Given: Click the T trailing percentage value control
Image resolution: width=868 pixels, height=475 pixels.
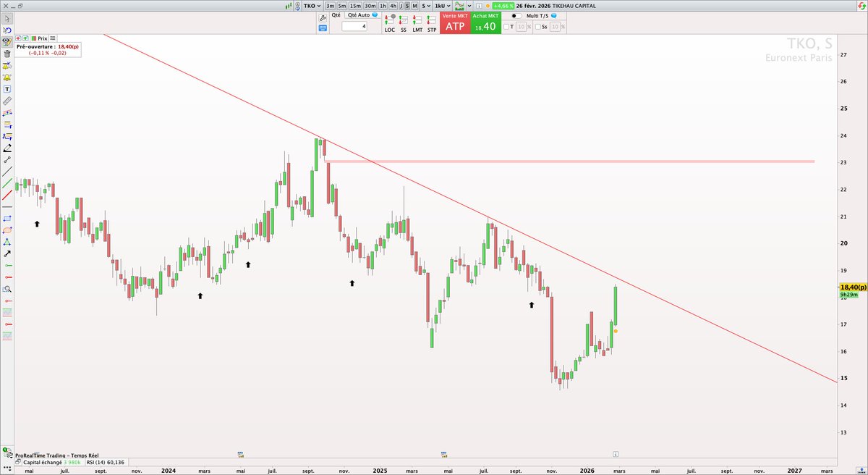Looking at the screenshot, I should pyautogui.click(x=522, y=28).
